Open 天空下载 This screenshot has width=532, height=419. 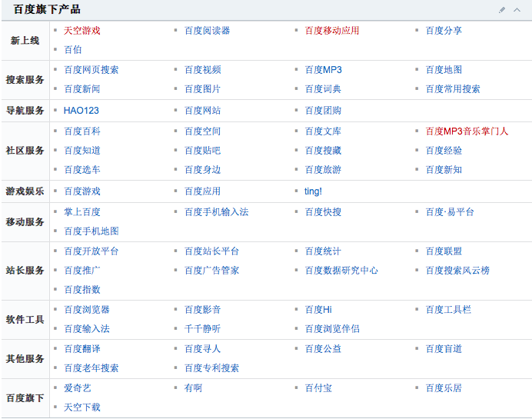point(82,407)
